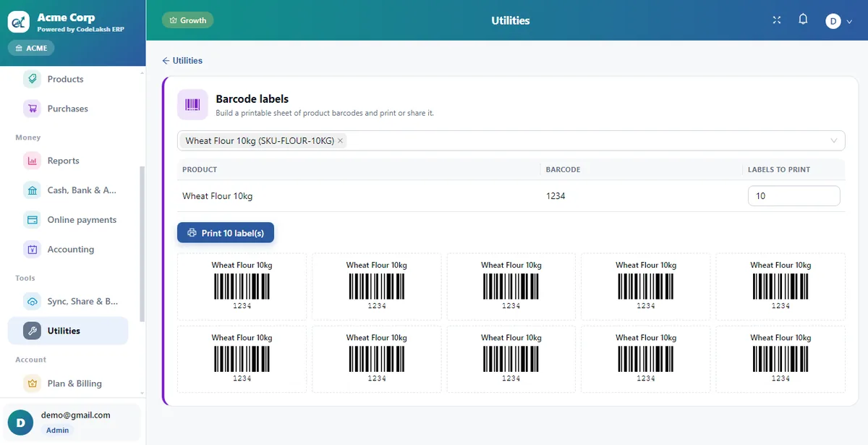Open the Sync, Share cloud icon
Image resolution: width=868 pixels, height=445 pixels.
tap(32, 302)
